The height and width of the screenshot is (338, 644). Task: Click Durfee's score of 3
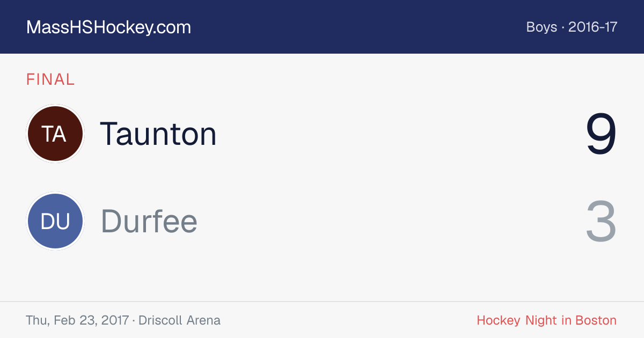click(601, 222)
